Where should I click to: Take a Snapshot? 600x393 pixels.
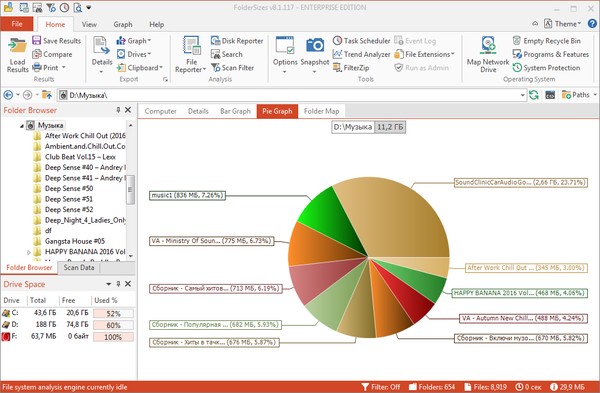315,55
